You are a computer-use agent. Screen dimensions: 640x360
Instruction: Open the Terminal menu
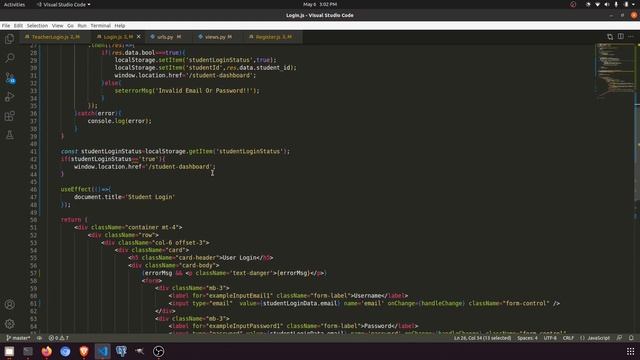[100, 25]
